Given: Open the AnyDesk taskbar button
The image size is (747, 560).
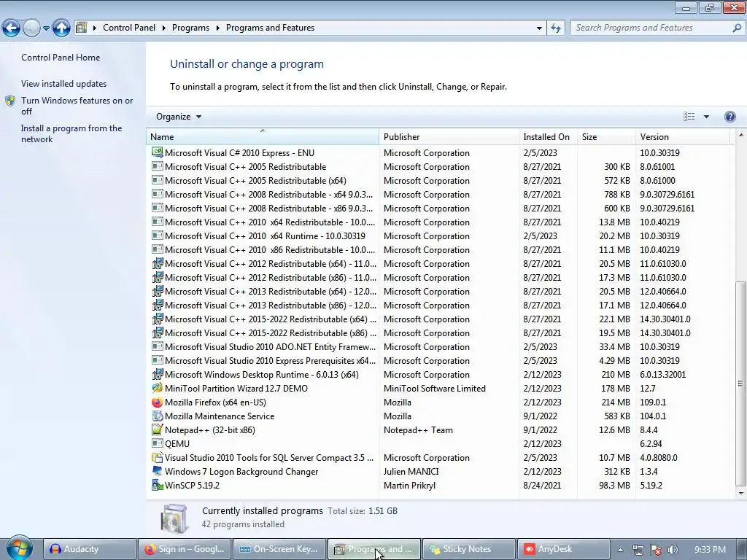Looking at the screenshot, I should 563,549.
